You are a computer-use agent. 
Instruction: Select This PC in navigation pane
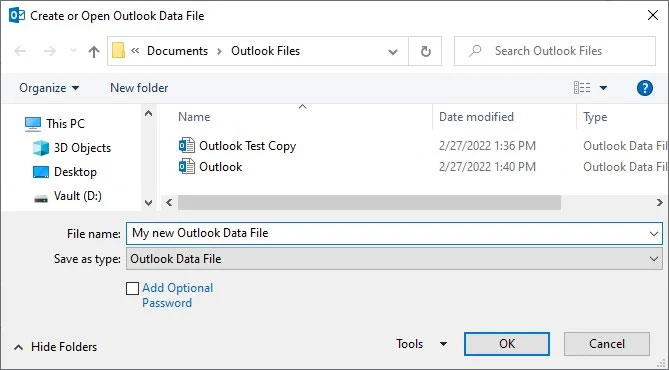click(65, 124)
